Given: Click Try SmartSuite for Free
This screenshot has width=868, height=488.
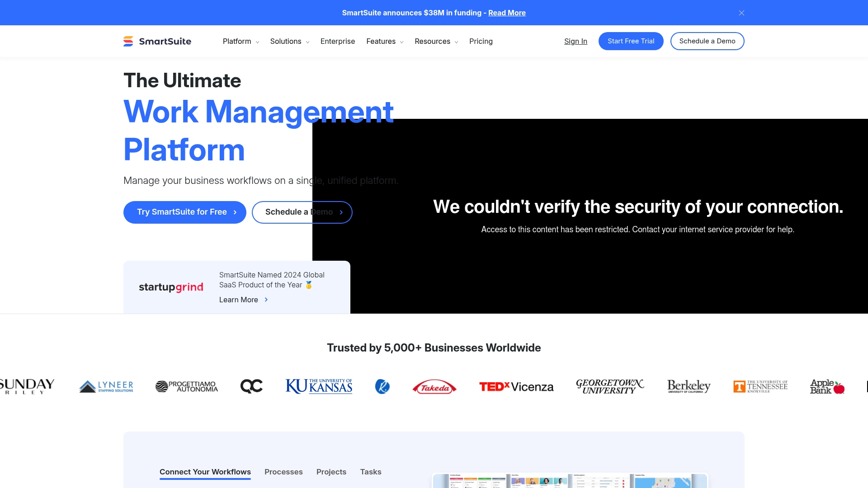Looking at the screenshot, I should (x=184, y=212).
